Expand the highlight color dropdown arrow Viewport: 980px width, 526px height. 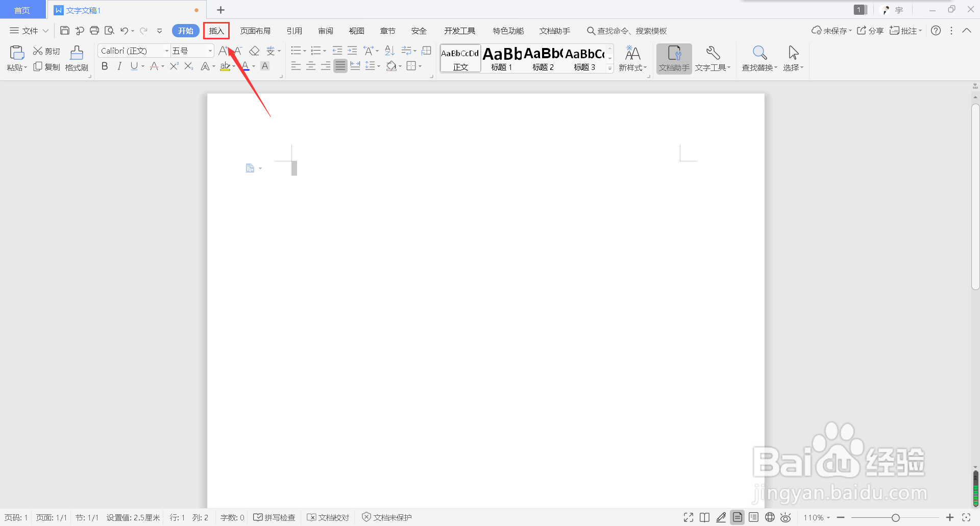tap(233, 66)
